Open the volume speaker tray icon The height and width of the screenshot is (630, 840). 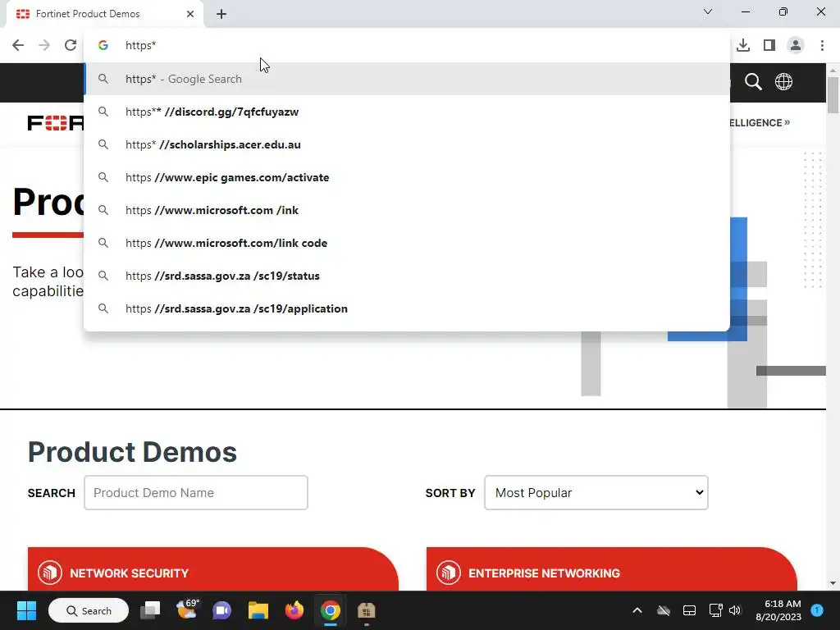735,610
